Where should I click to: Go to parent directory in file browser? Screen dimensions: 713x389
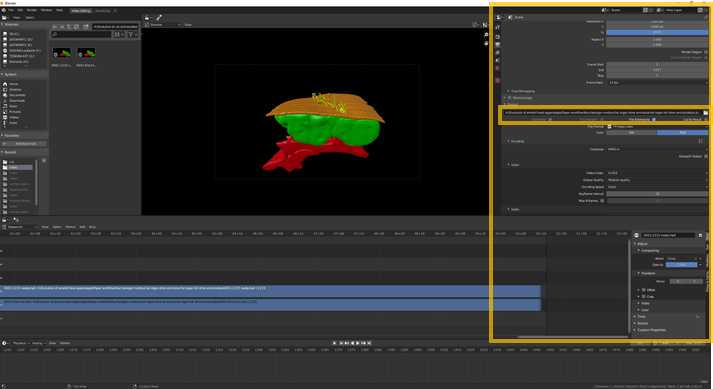[x=69, y=26]
